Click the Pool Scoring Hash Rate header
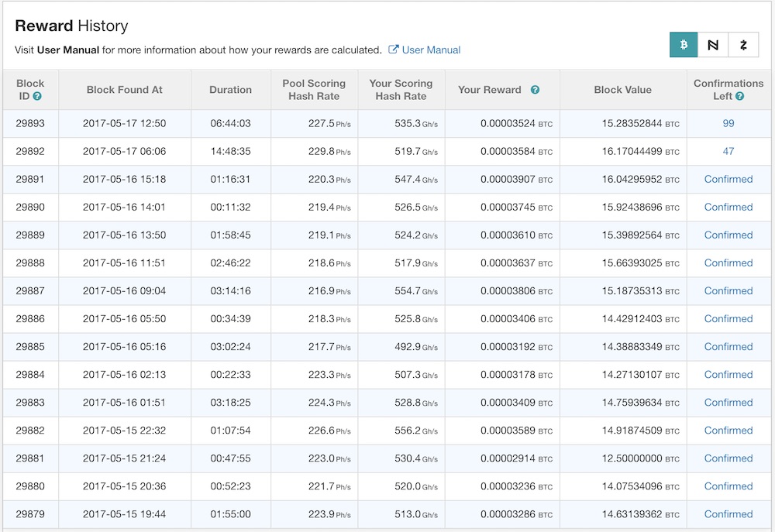This screenshot has width=775, height=532. pos(314,90)
